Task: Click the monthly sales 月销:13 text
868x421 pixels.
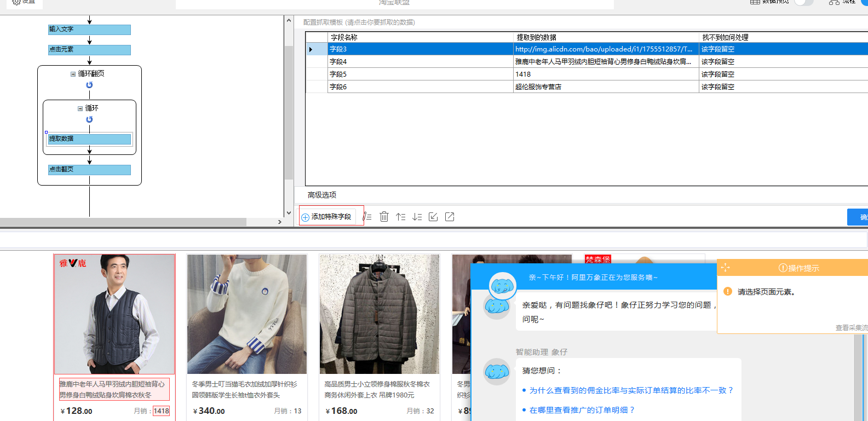Action: tap(288, 411)
